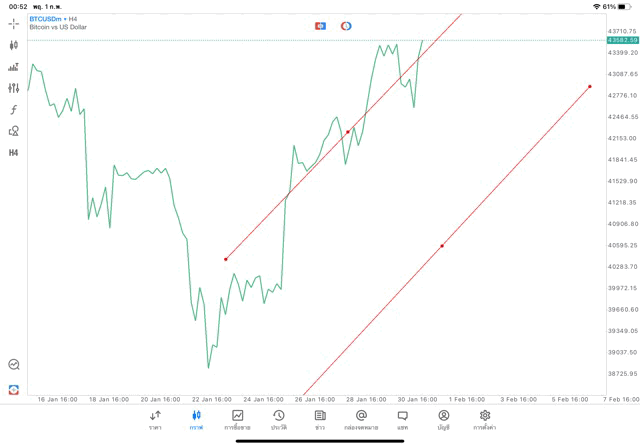
Task: Change the H4 timeframe in left toolbar
Action: [14, 153]
